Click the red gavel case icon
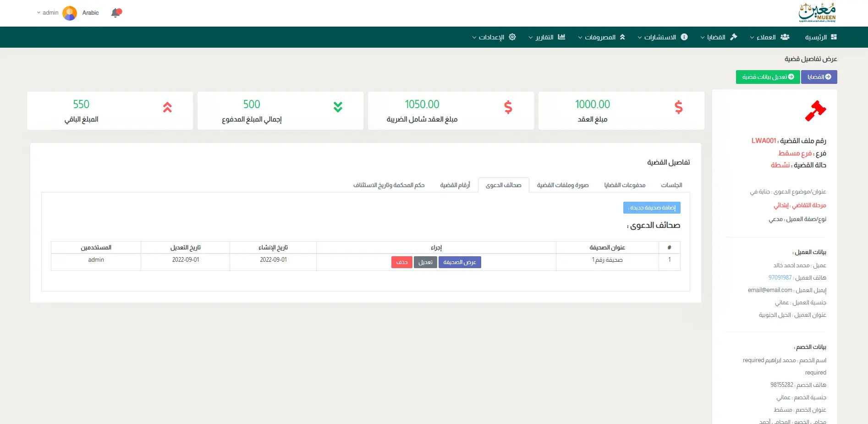The image size is (868, 424). pyautogui.click(x=815, y=111)
